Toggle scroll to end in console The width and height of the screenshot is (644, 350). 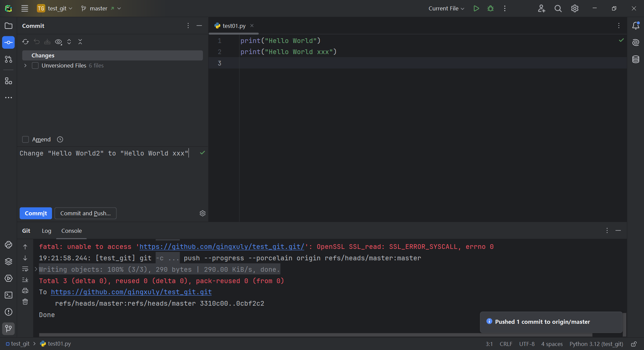tap(25, 279)
